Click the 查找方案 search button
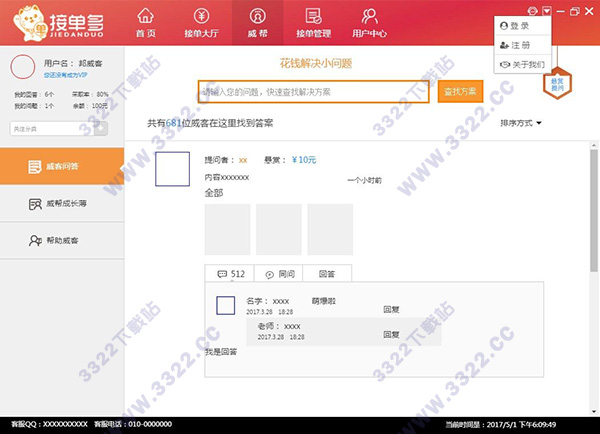600x434 pixels. 460,91
